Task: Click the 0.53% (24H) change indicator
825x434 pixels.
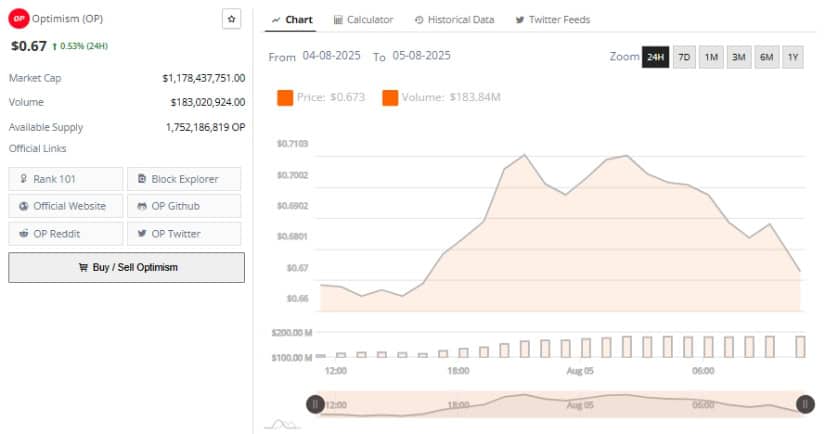Action: [80, 46]
